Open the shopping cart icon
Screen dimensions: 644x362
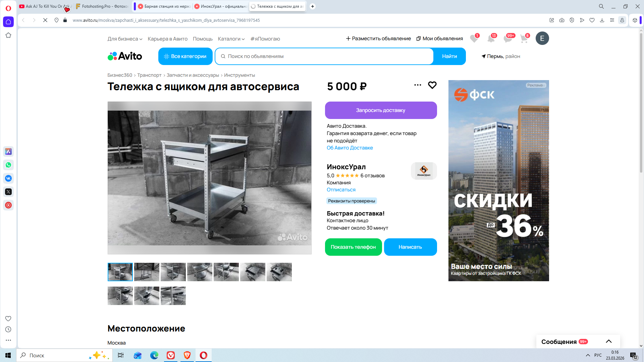524,39
